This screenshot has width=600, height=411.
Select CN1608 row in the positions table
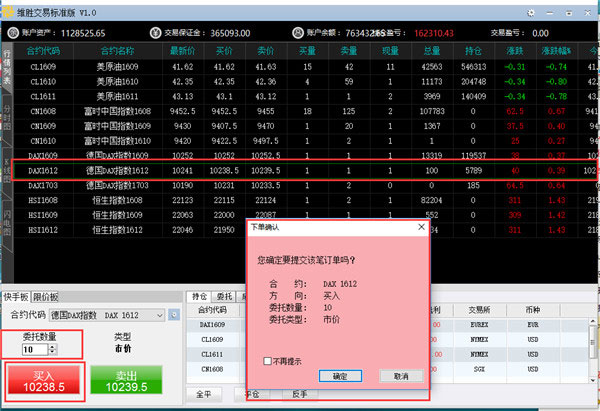388,369
